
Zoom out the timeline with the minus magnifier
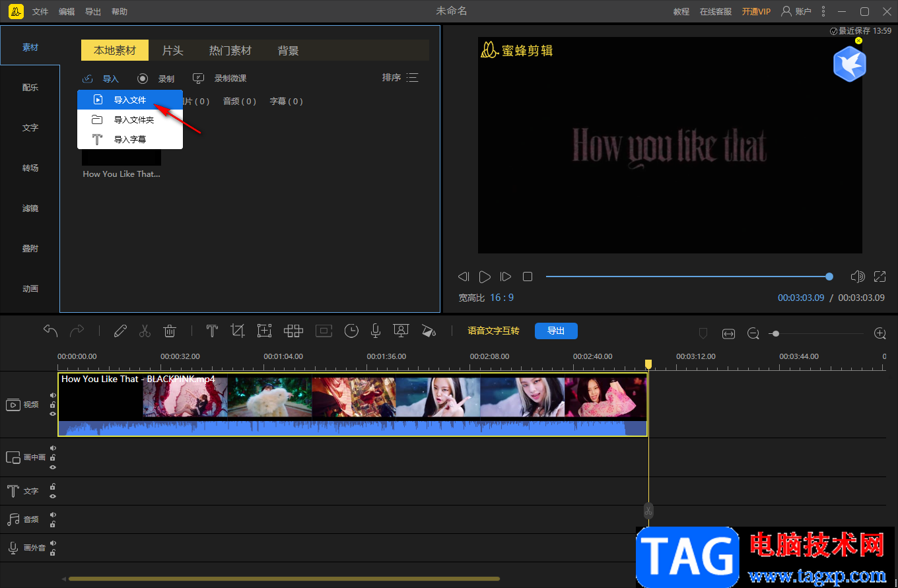[x=753, y=334]
